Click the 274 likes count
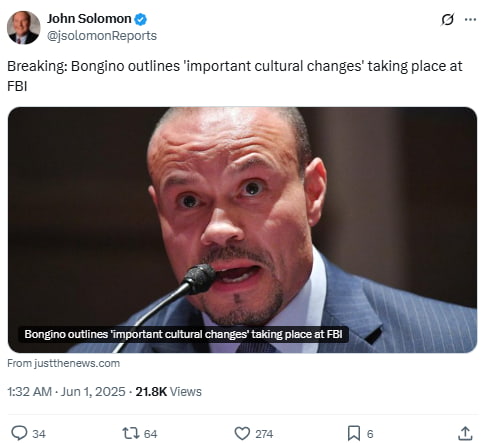The height and width of the screenshot is (443, 481). [x=264, y=434]
